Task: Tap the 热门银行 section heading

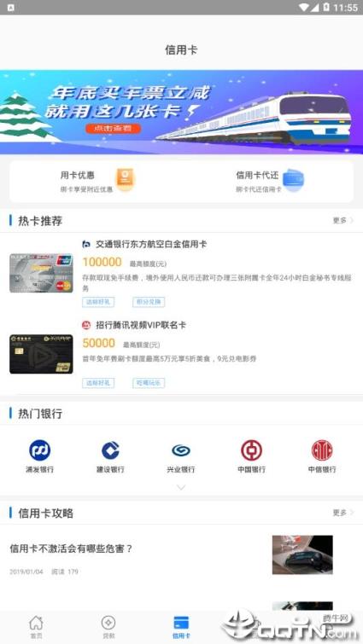Action: [40, 414]
